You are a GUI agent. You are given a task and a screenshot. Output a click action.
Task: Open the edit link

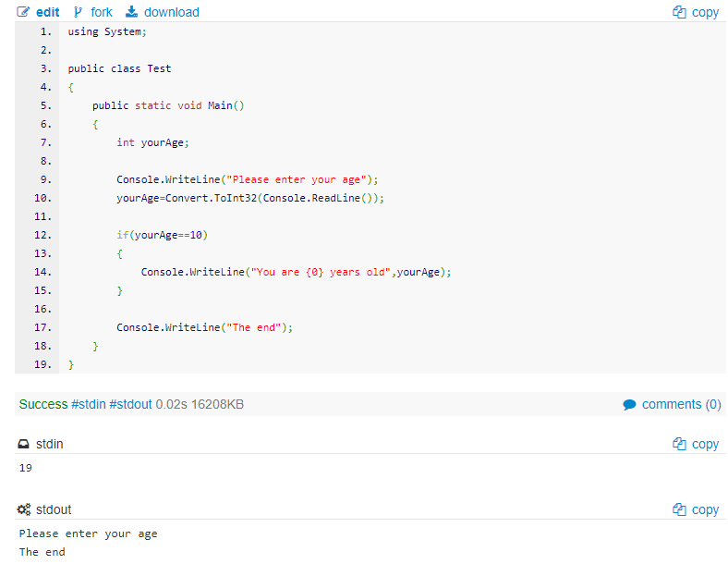(48, 12)
